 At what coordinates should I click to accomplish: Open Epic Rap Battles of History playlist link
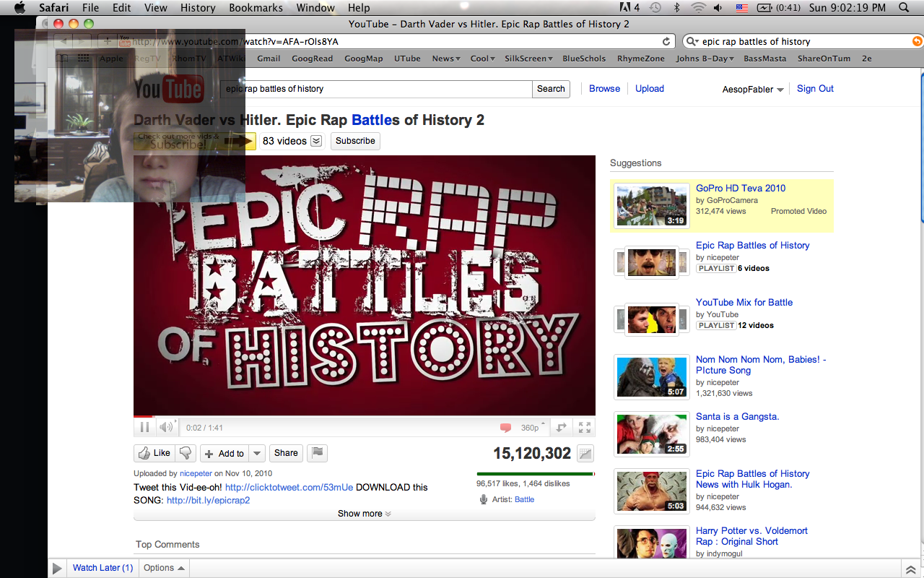753,246
